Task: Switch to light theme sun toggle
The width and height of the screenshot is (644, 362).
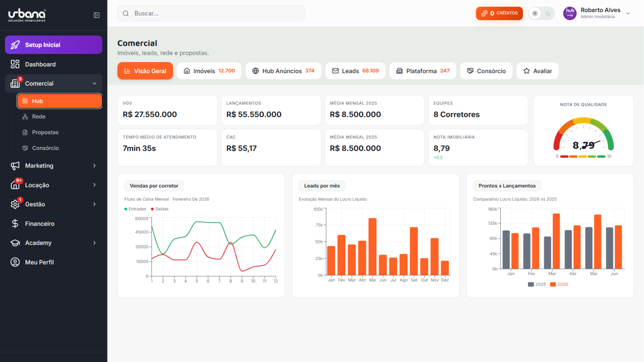Action: click(535, 13)
